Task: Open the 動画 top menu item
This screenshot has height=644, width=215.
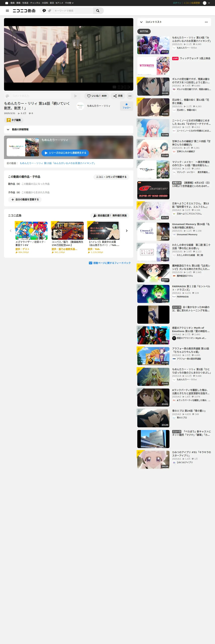Action: coord(12,3)
